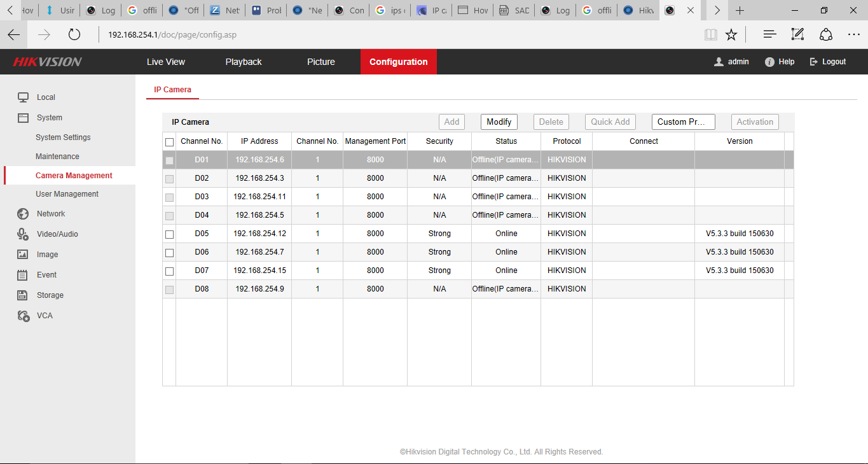Open Help via the info icon
The height and width of the screenshot is (464, 868).
769,62
